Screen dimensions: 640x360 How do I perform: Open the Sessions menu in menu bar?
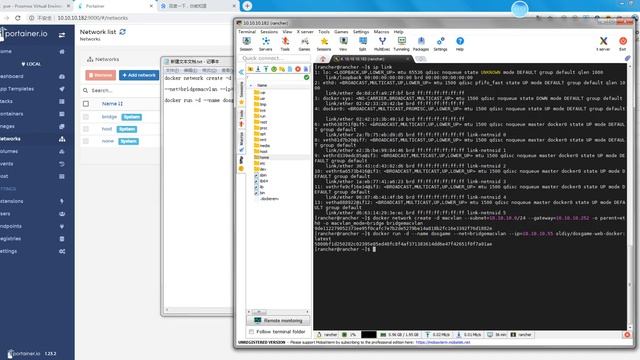coord(269,31)
